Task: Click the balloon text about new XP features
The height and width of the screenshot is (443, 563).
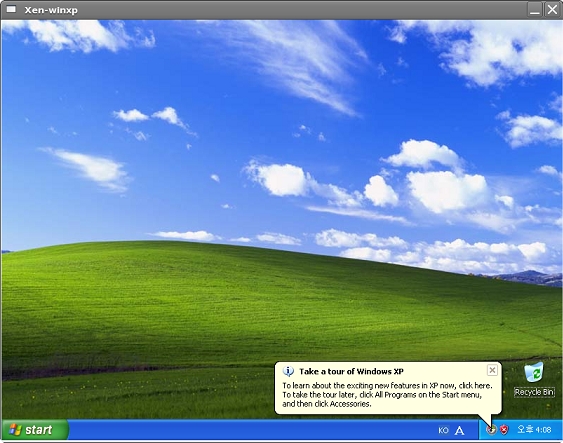Action: [x=387, y=386]
